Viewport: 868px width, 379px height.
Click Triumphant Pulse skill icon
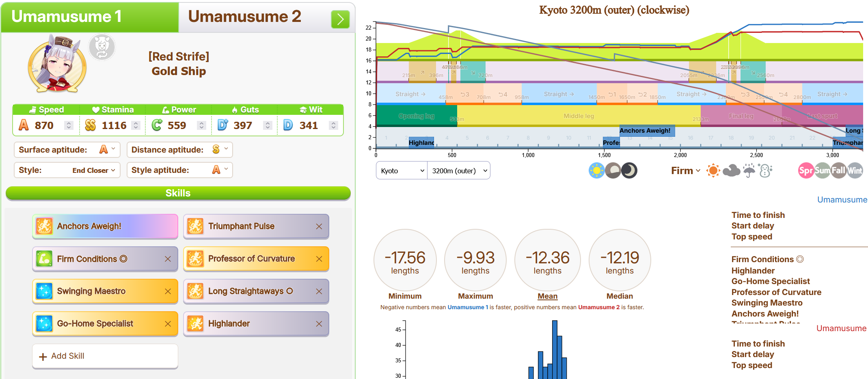coord(195,226)
